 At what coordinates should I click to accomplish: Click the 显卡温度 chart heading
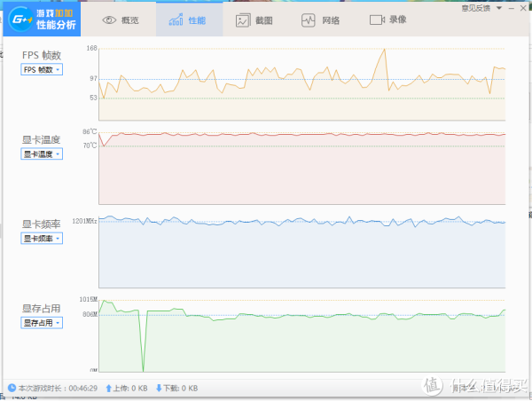(x=41, y=139)
